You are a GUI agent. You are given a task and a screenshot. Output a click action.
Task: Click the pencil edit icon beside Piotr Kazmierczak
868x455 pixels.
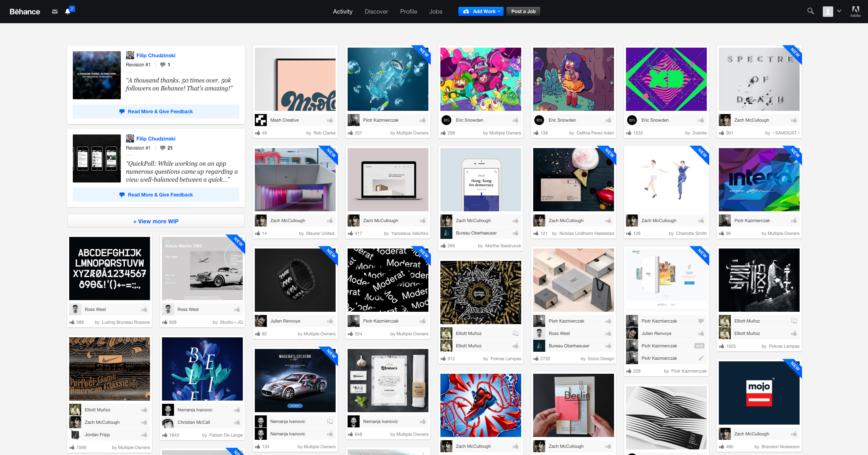pos(701,358)
